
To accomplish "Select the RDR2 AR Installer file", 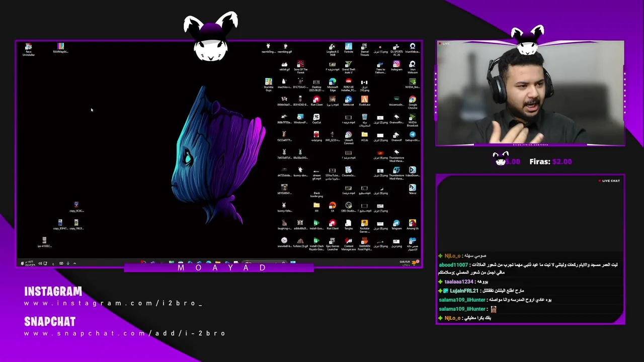I will point(348,85).
